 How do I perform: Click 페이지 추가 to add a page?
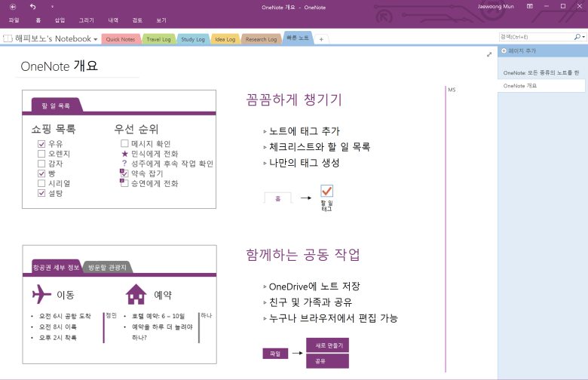tap(522, 51)
